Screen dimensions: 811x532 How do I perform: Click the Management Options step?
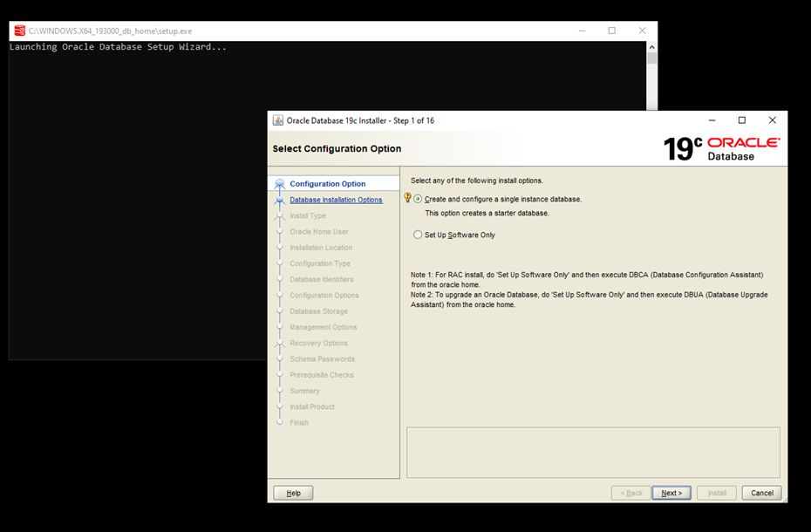coord(324,327)
